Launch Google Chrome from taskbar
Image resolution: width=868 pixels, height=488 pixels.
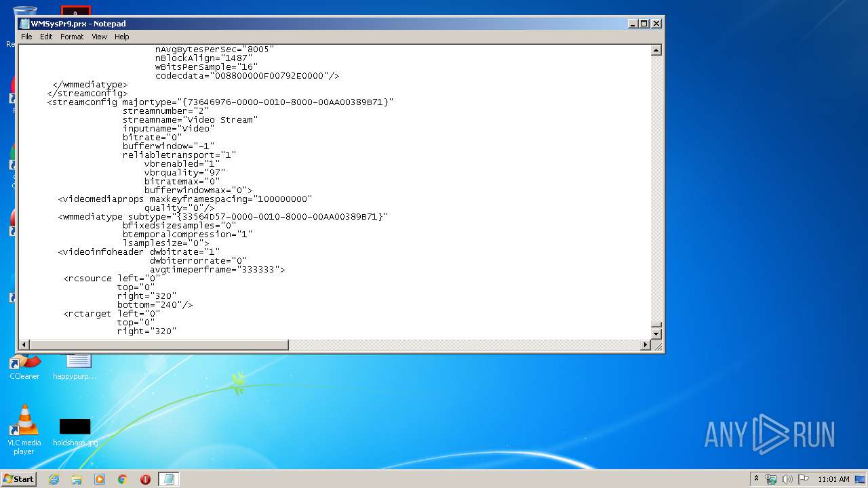(123, 479)
